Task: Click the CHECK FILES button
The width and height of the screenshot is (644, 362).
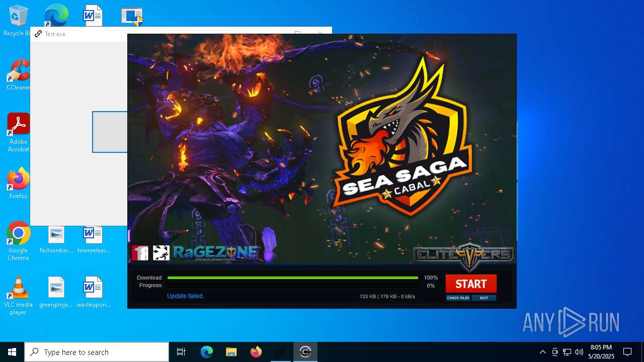Action: 458,298
